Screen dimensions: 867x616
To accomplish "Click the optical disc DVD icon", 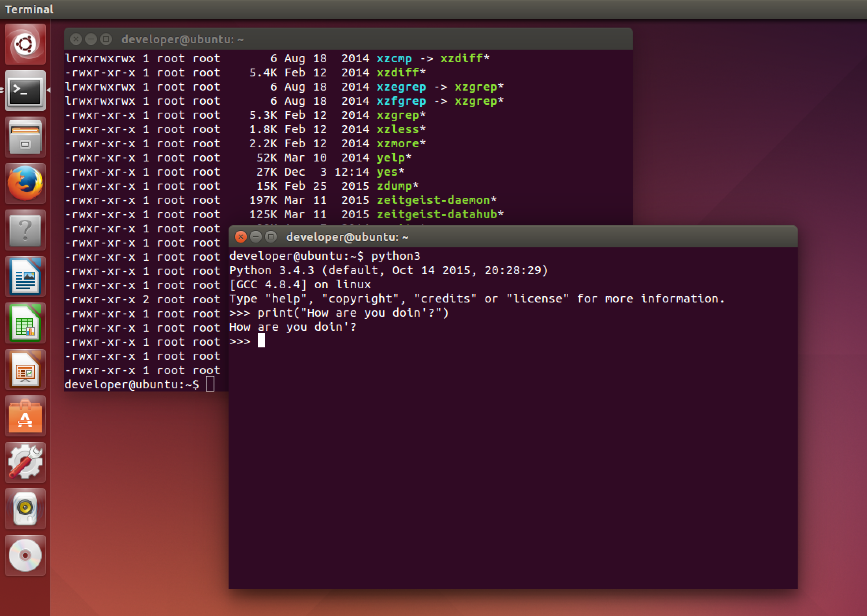I will click(25, 555).
